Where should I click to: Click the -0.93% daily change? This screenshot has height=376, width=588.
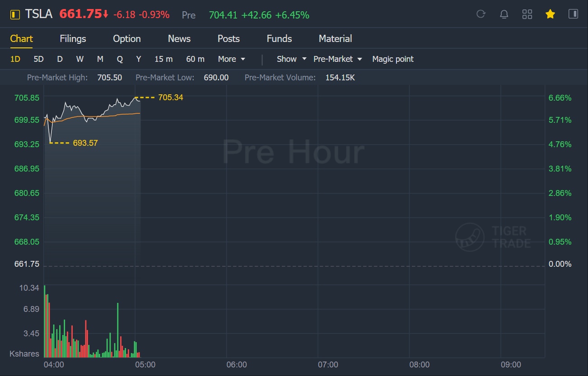154,15
